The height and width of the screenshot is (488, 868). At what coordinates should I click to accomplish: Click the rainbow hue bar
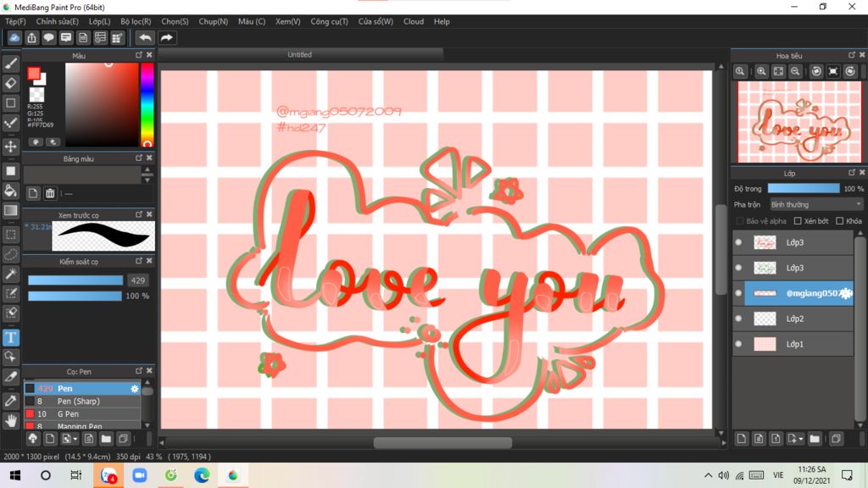click(x=147, y=104)
